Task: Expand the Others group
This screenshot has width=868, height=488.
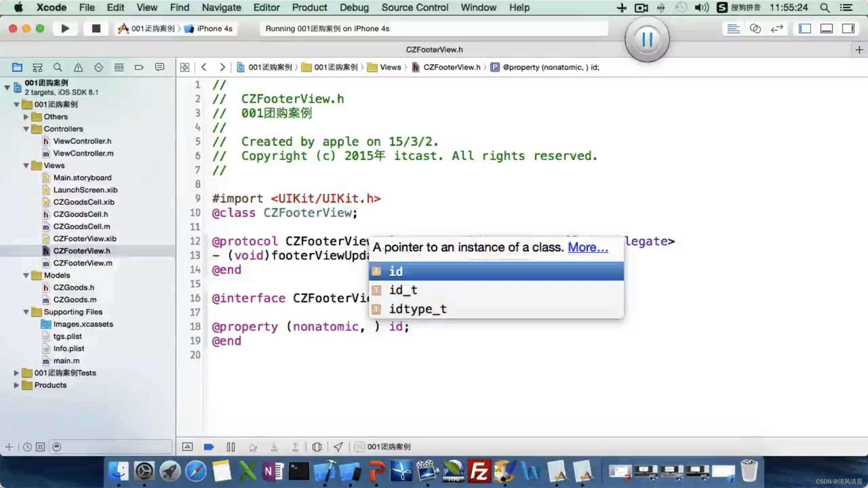Action: [26, 117]
